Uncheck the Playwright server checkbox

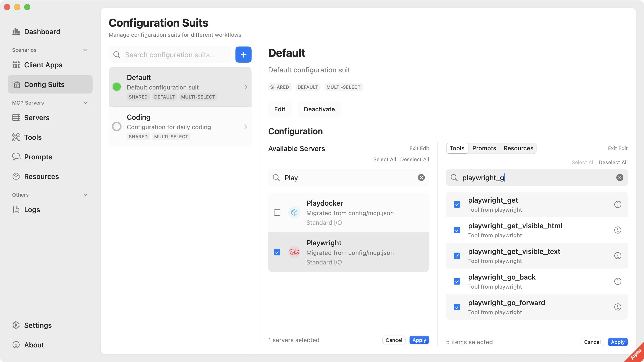pos(277,252)
